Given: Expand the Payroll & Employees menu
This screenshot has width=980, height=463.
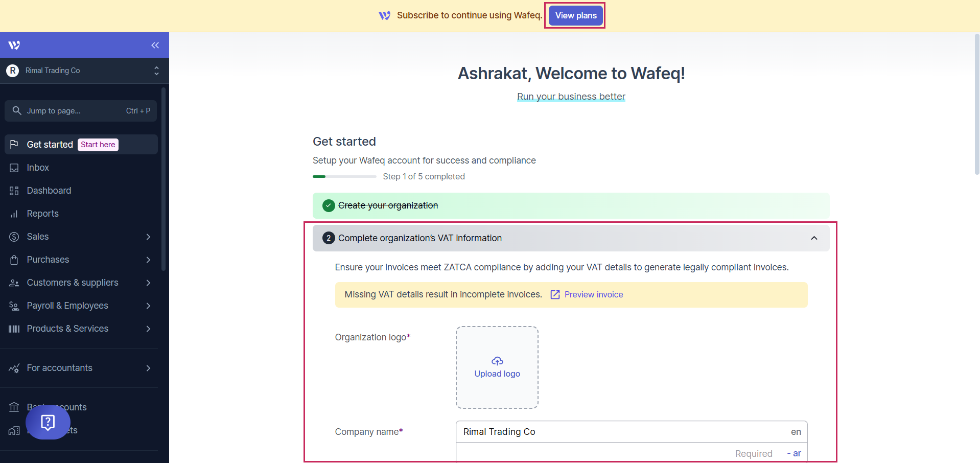Looking at the screenshot, I should tap(148, 306).
